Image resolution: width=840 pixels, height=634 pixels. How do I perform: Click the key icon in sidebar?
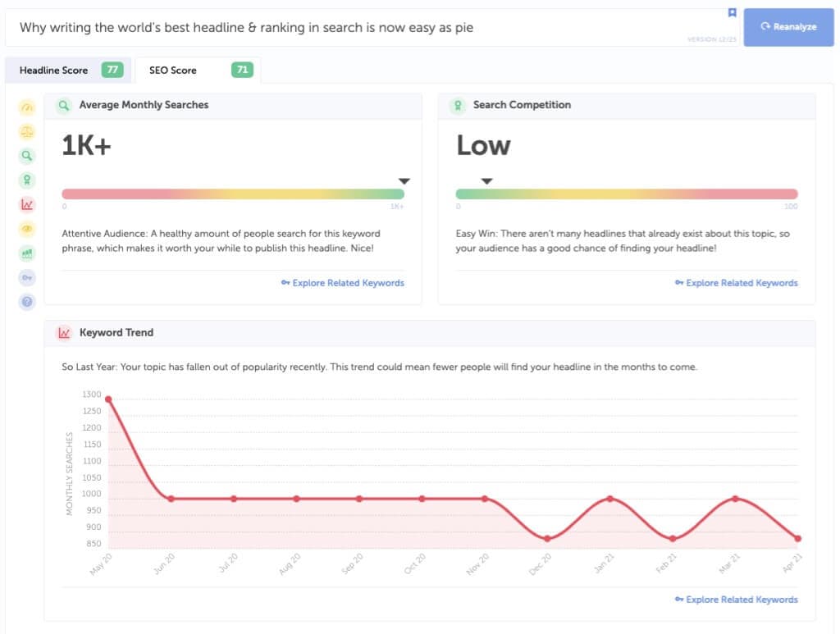(27, 277)
